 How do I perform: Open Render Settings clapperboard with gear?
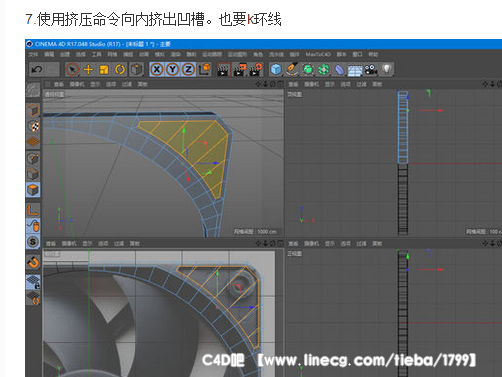tap(256, 69)
